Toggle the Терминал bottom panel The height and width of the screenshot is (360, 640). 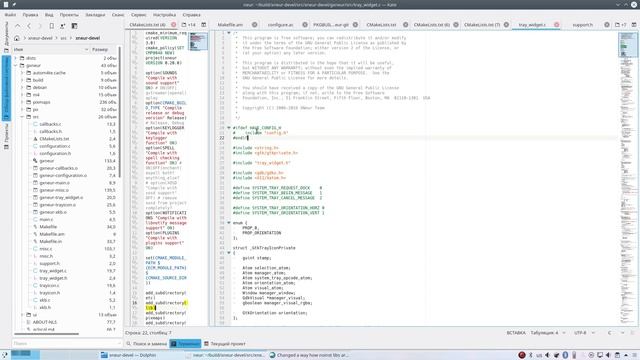click(x=185, y=344)
